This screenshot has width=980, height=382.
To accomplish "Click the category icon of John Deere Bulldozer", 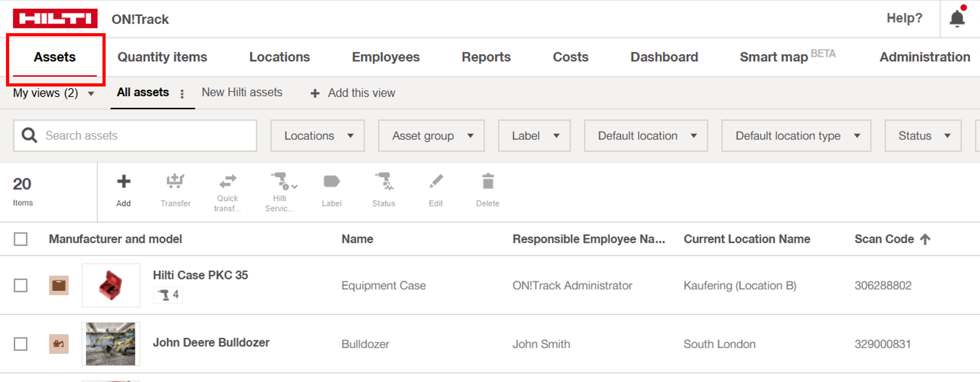I will tap(59, 344).
